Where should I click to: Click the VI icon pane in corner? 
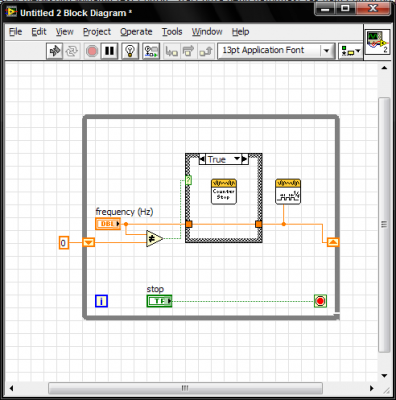pos(378,41)
